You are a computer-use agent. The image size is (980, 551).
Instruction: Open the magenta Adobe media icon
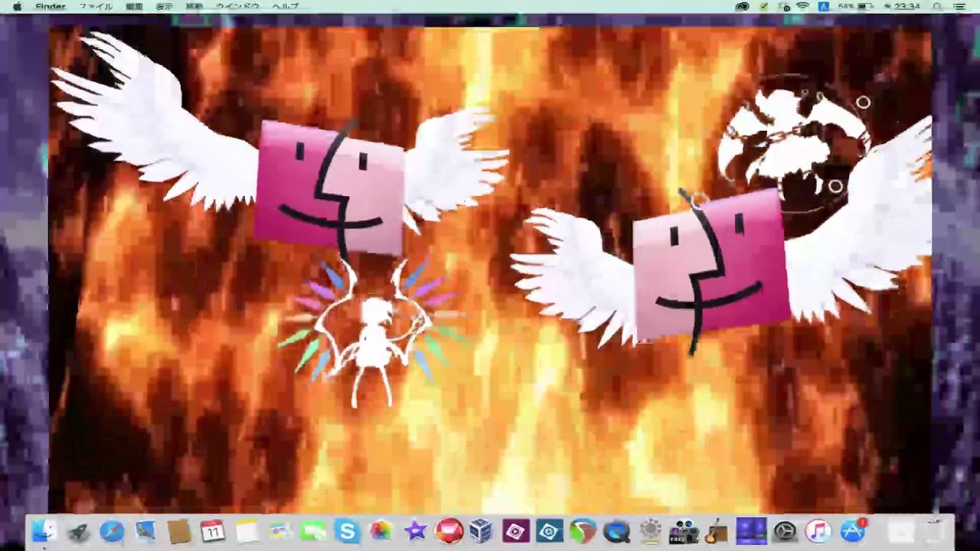pyautogui.click(x=516, y=531)
